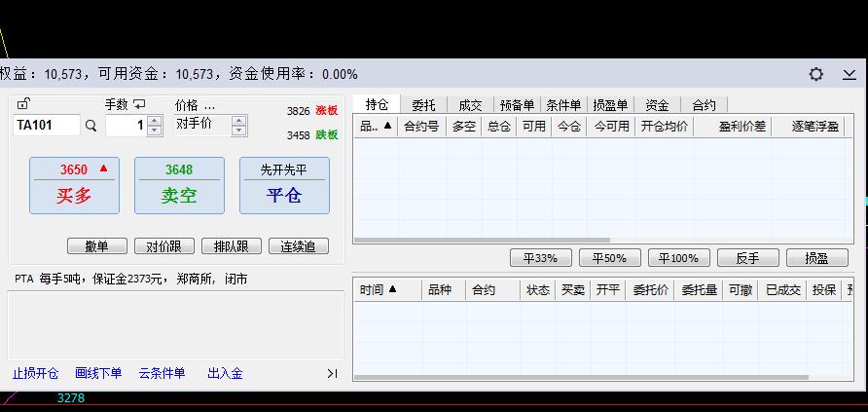
Task: Close 33% of position with 平33%
Action: tap(541, 258)
